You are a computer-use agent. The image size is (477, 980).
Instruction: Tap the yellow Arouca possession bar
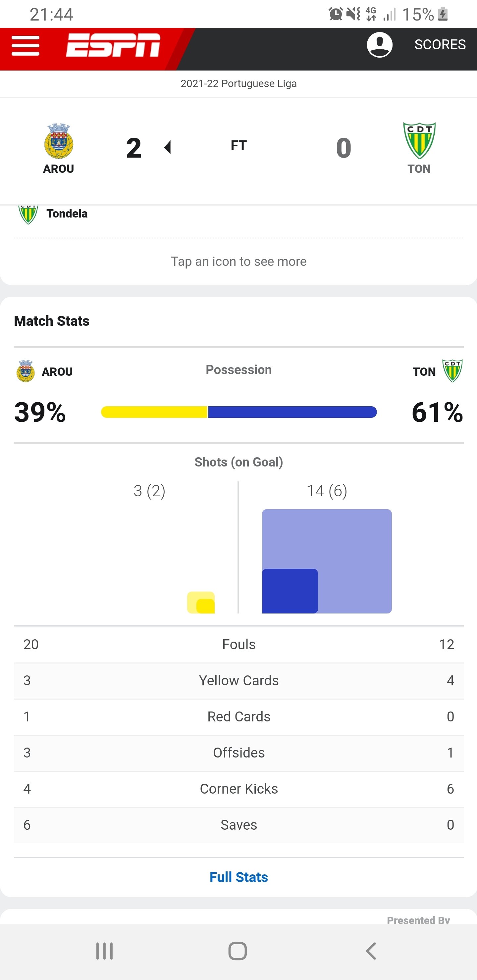pyautogui.click(x=154, y=412)
